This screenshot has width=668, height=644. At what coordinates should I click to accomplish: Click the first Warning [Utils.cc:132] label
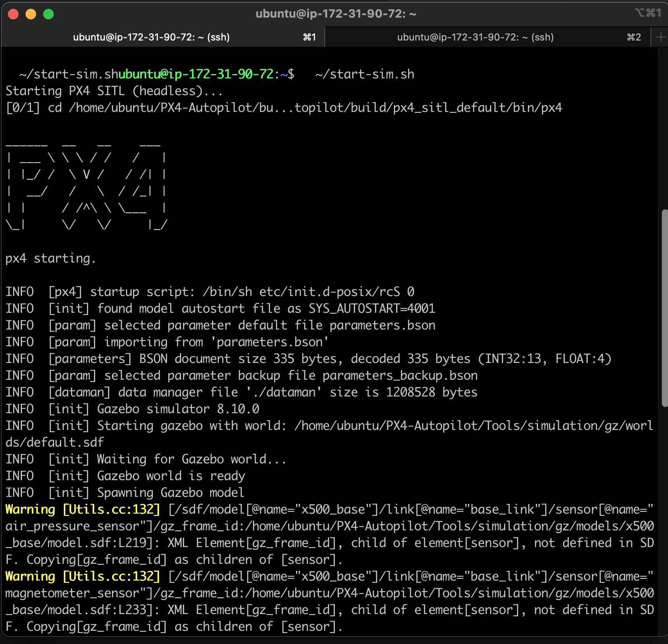[x=82, y=509]
